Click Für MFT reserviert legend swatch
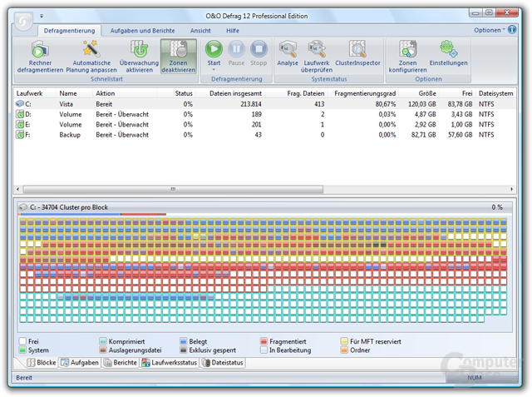Viewport: 532px width, 397px height. pos(344,341)
